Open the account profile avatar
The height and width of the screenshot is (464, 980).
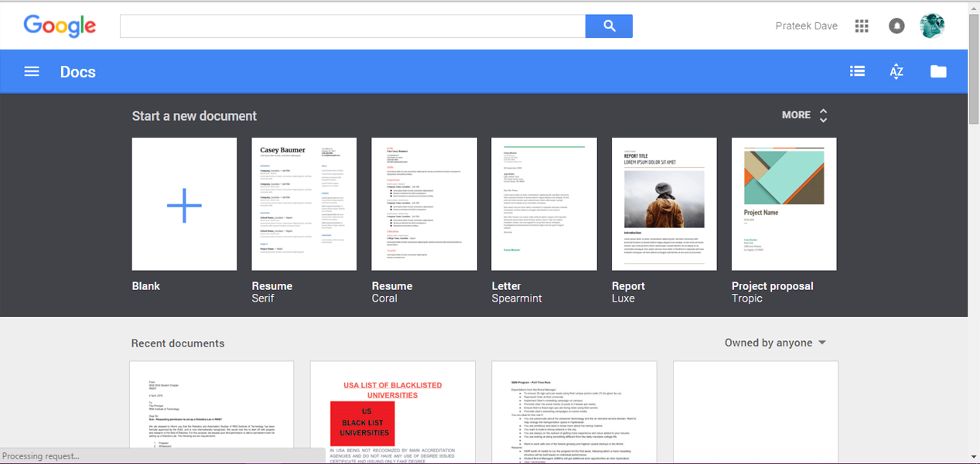pos(932,26)
